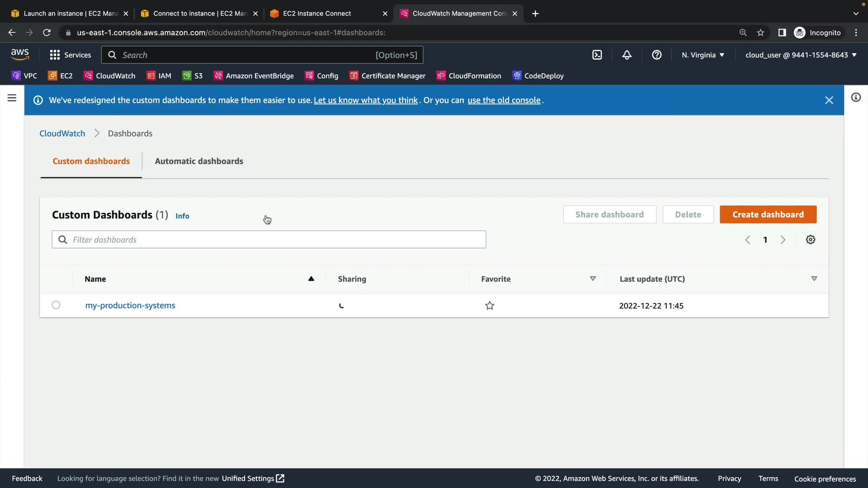Switch to the Automatic dashboards tab
Viewport: 868px width, 488px height.
click(x=199, y=161)
